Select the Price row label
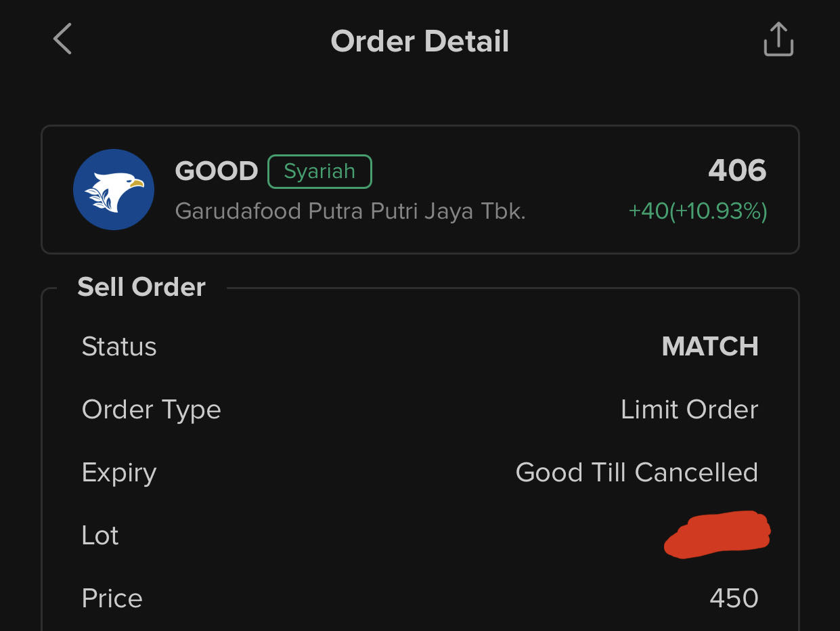 pyautogui.click(x=112, y=599)
